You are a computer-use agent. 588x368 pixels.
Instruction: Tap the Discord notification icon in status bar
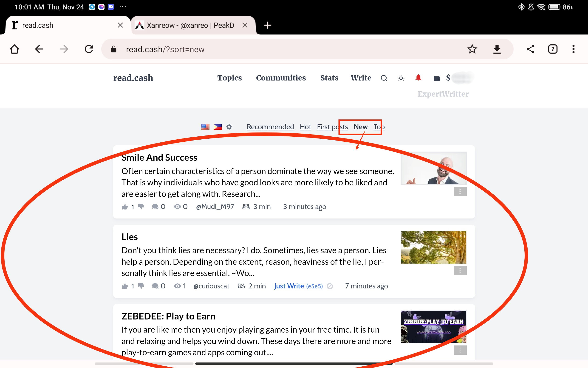click(111, 7)
